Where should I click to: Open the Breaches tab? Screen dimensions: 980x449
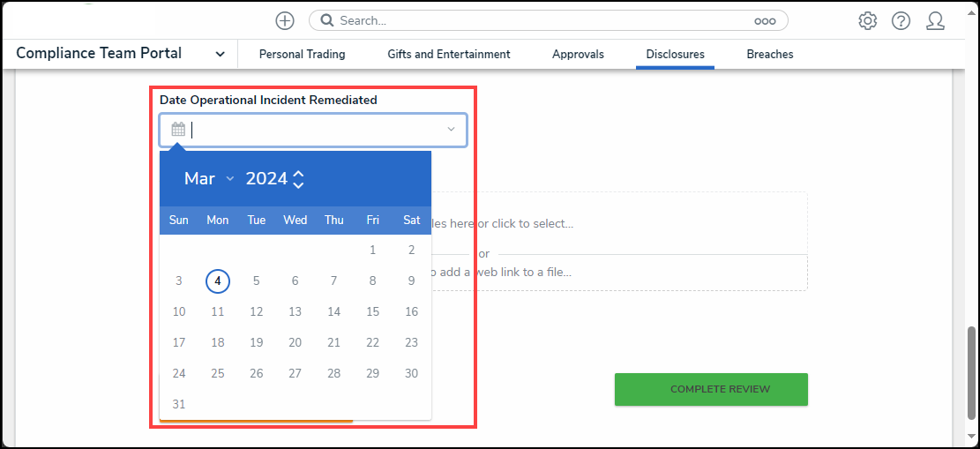tap(770, 55)
